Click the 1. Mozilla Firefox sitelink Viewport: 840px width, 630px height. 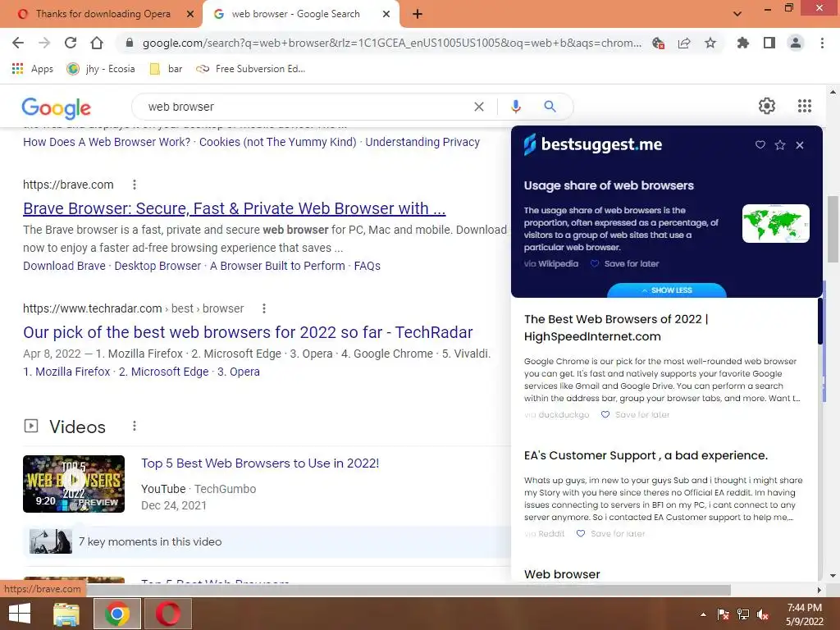pyautogui.click(x=66, y=372)
